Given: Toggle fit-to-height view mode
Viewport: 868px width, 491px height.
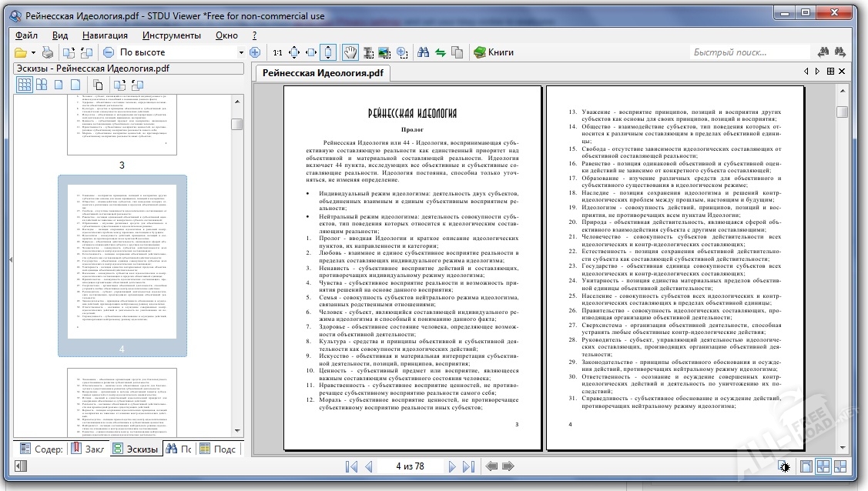Looking at the screenshot, I should coord(329,52).
